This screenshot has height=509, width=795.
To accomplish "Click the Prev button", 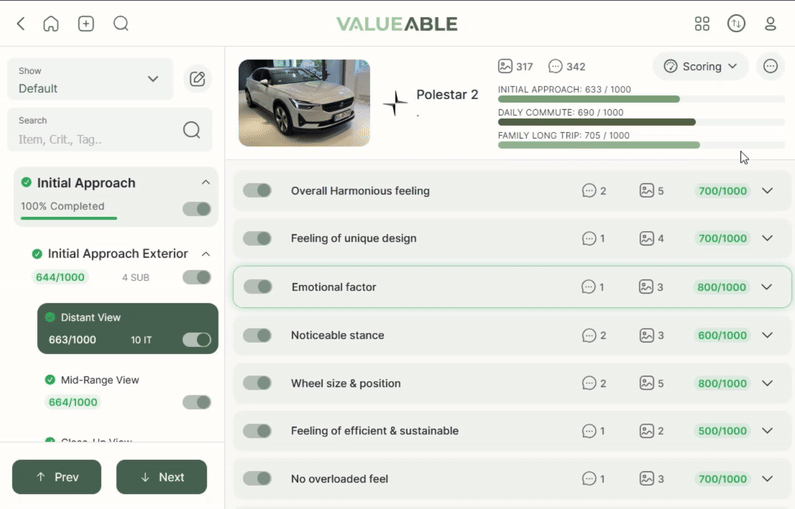I will (x=57, y=477).
